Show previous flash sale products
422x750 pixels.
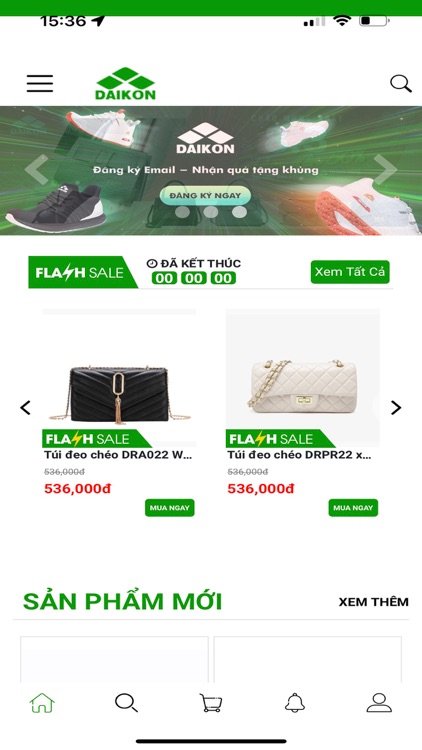[25, 408]
